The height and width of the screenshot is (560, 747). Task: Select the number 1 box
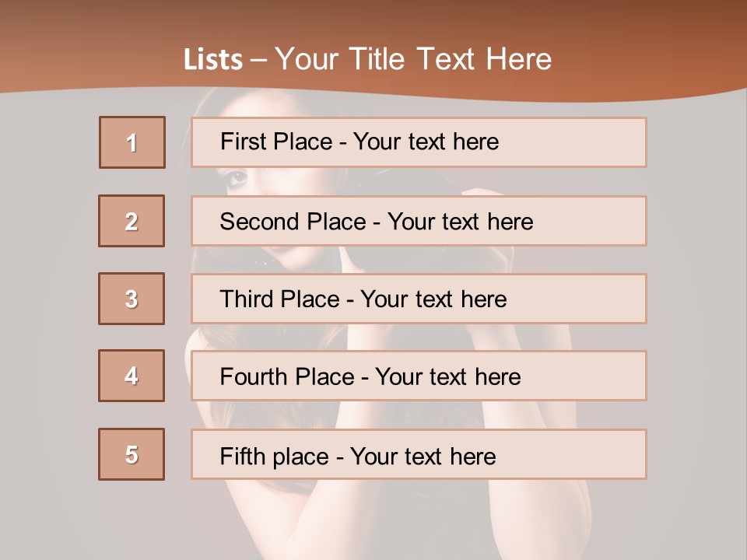pyautogui.click(x=132, y=142)
